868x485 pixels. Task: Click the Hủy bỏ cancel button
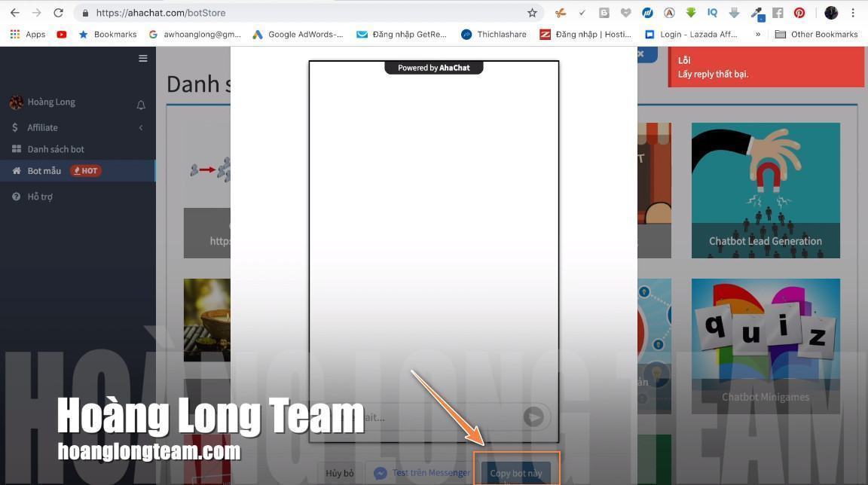click(x=340, y=474)
